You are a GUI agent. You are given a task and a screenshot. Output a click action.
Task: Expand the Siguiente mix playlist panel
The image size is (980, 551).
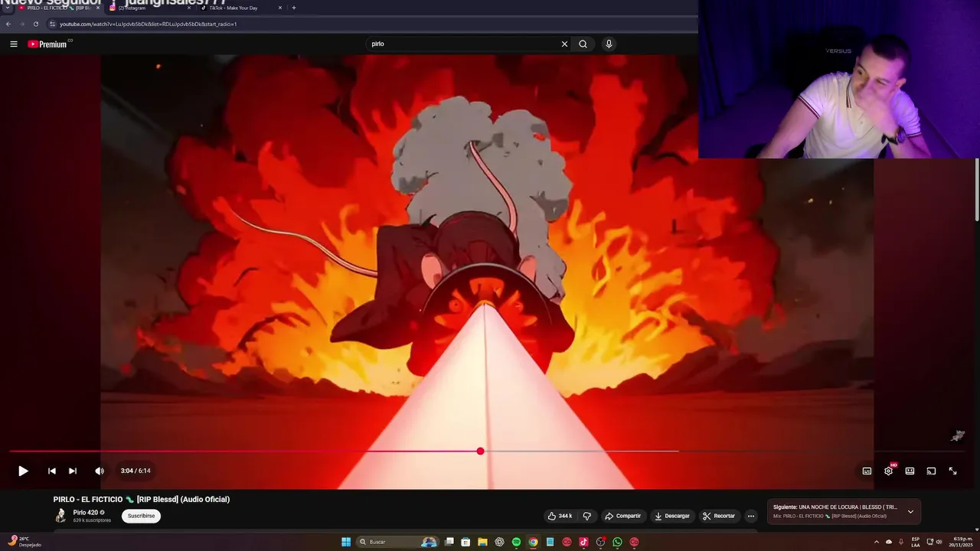[x=910, y=511]
